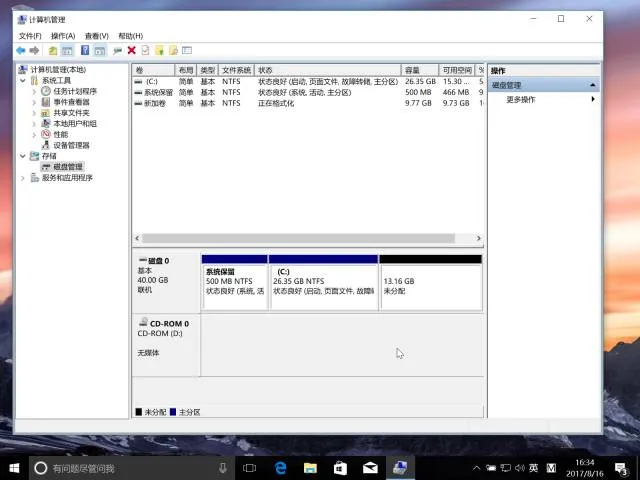Image resolution: width=640 pixels, height=480 pixels.
Task: Collapse the 磁盘管理 actions section arrow
Action: pyautogui.click(x=593, y=85)
